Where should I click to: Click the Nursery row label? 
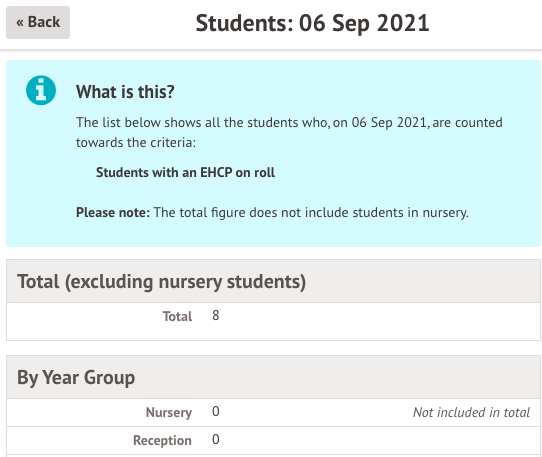pos(169,412)
